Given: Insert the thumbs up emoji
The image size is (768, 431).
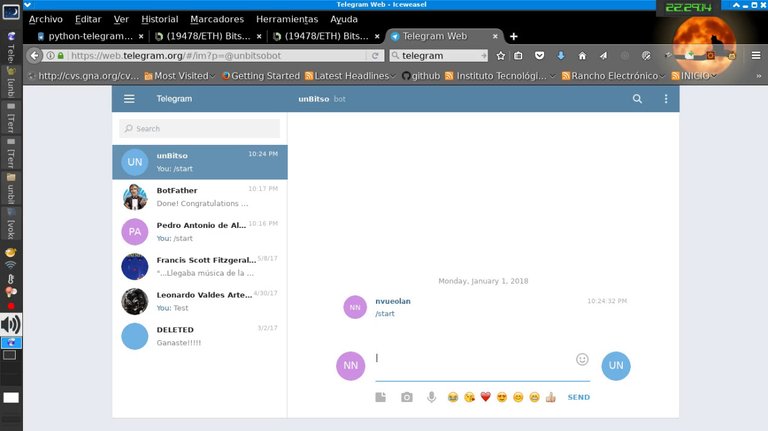Looking at the screenshot, I should tap(550, 397).
